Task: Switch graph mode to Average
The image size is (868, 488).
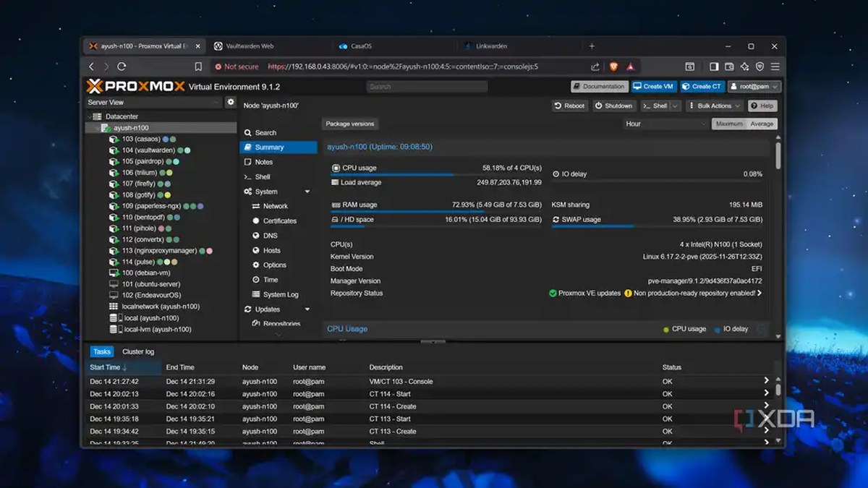Action: click(762, 124)
